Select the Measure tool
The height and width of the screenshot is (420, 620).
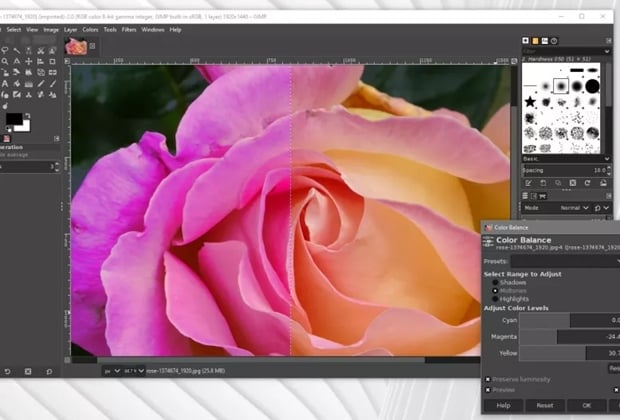17,62
